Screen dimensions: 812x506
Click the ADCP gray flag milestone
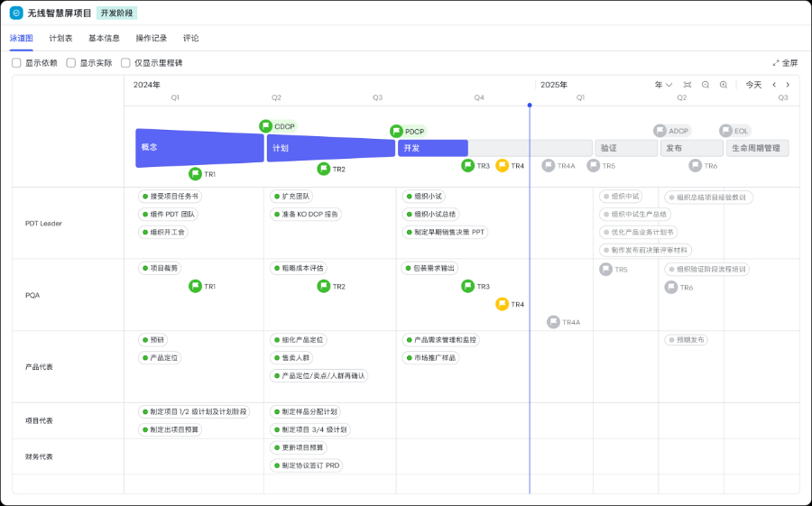point(660,131)
